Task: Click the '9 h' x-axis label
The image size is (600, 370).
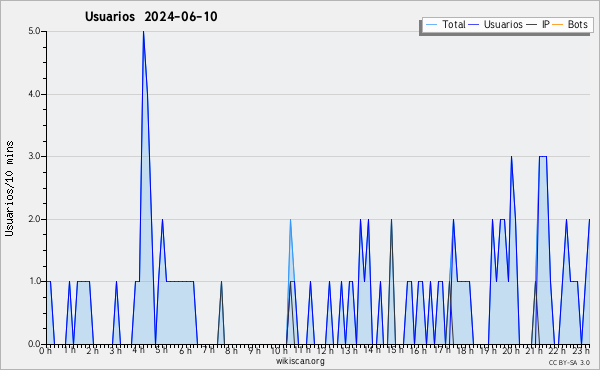Action: pyautogui.click(x=254, y=351)
